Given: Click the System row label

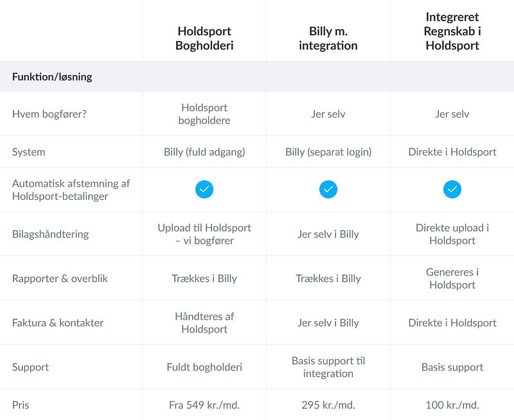Looking at the screenshot, I should [x=29, y=152].
